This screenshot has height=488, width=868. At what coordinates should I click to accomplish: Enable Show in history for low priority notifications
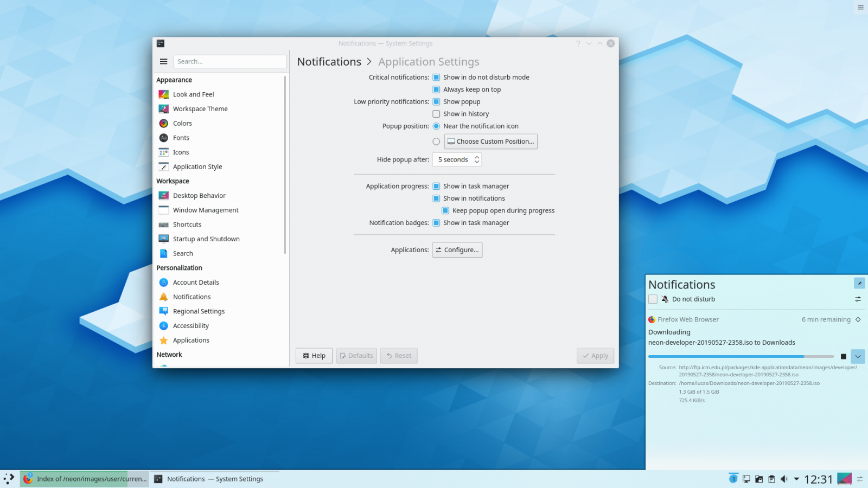(x=436, y=114)
